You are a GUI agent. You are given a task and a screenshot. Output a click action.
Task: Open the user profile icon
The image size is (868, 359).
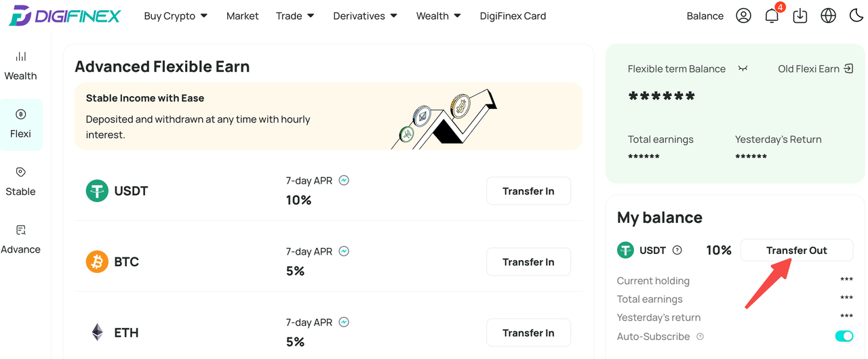pyautogui.click(x=743, y=16)
